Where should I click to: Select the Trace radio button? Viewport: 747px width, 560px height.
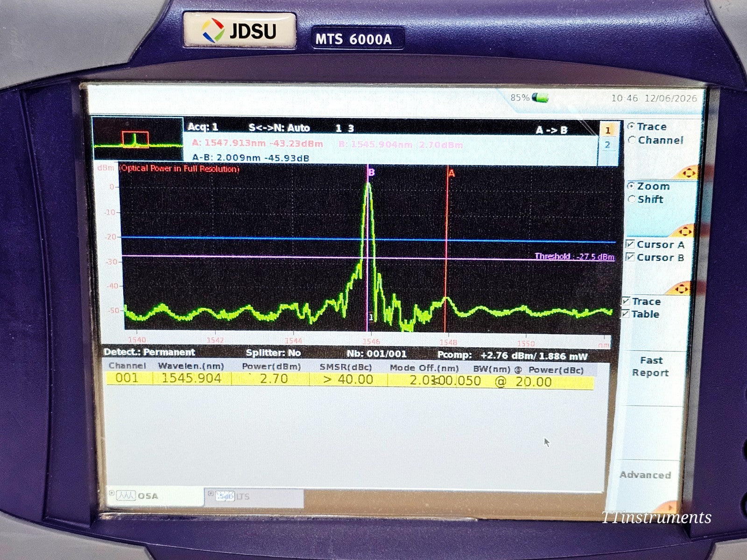(632, 126)
